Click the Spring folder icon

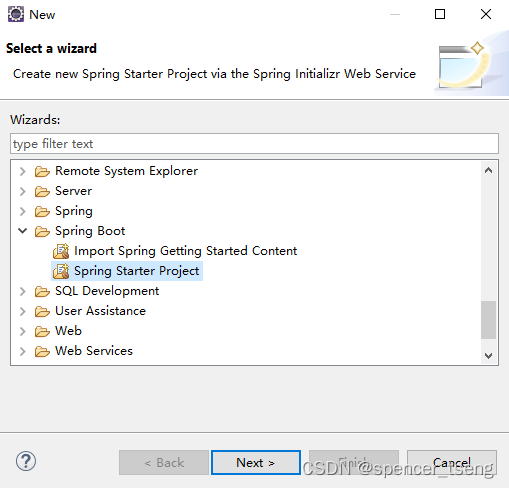pos(42,212)
